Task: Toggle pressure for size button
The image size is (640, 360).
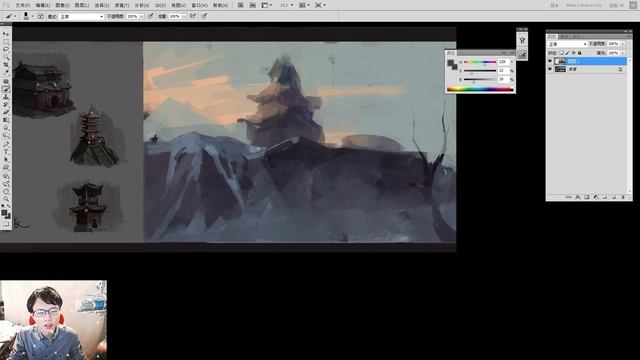Action: click(x=204, y=16)
